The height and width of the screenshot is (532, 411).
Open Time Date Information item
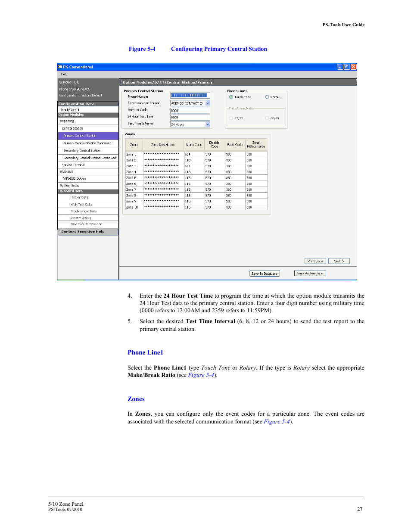[88, 224]
